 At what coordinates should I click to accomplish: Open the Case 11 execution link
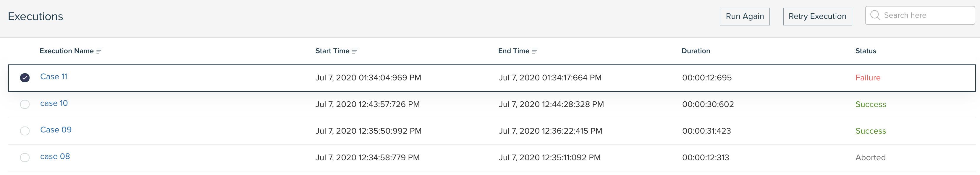point(54,77)
